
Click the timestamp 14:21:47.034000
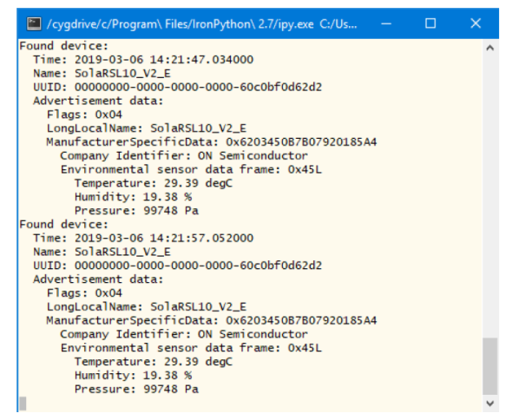[201, 60]
